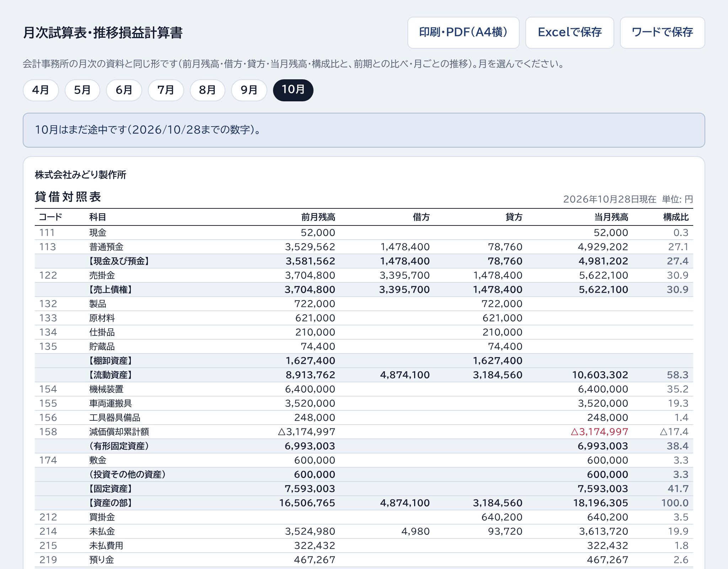This screenshot has height=569, width=728.
Task: Click the 【棚卸資産】 subtotal label
Action: coord(110,361)
